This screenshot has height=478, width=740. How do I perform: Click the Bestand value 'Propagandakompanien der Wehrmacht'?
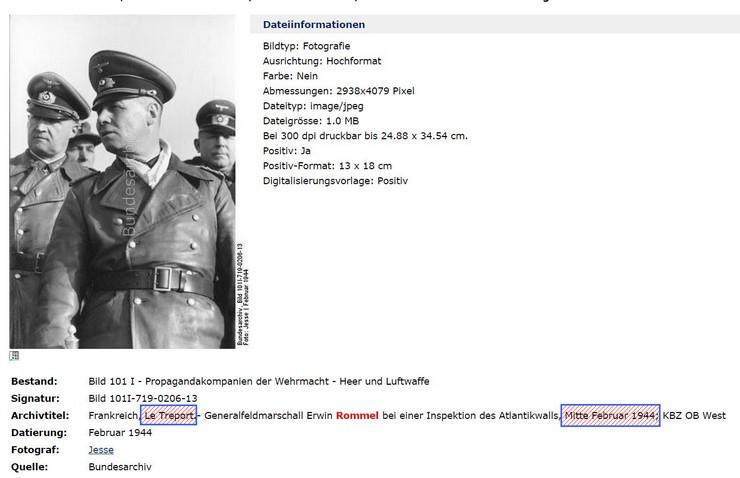236,381
